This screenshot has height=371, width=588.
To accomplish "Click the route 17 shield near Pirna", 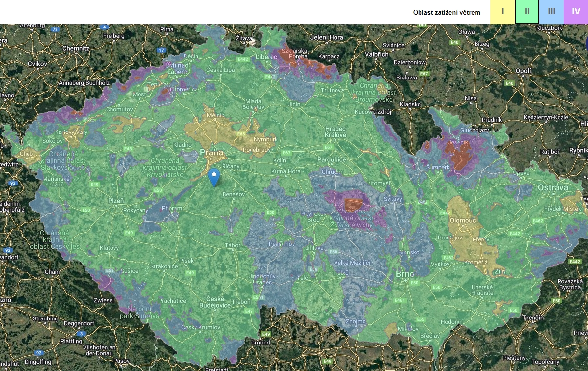I will 161,50.
